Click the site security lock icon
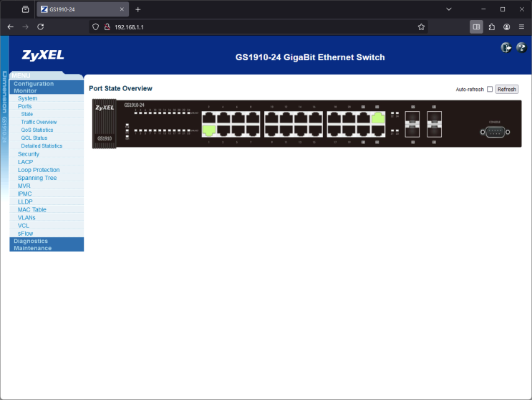The width and height of the screenshot is (532, 400). (x=107, y=27)
